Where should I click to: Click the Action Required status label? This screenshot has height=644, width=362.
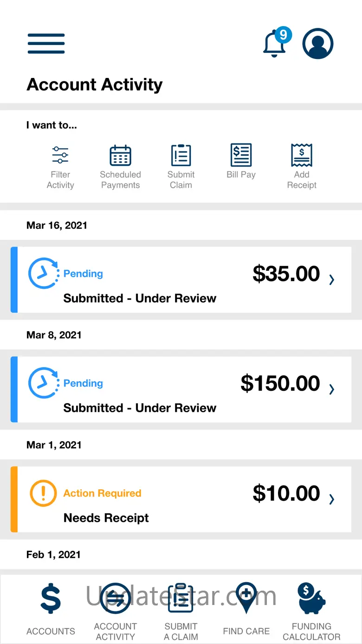point(102,493)
